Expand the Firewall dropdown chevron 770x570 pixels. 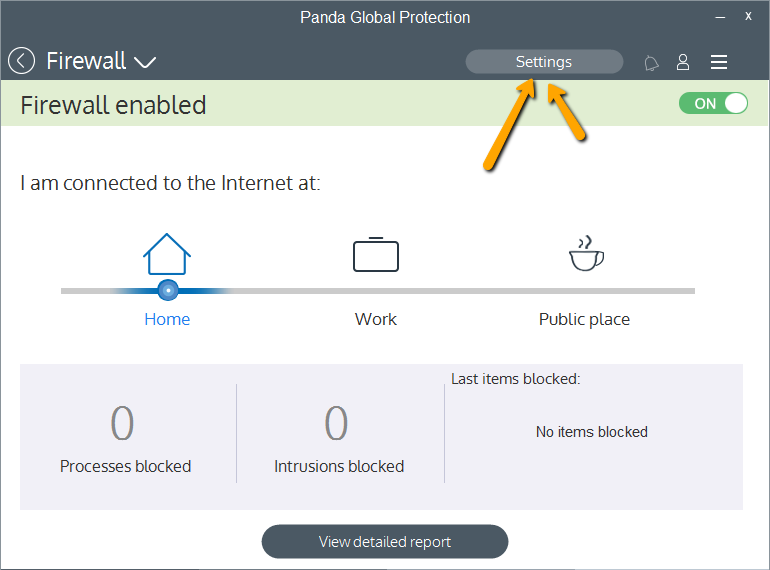[x=145, y=62]
